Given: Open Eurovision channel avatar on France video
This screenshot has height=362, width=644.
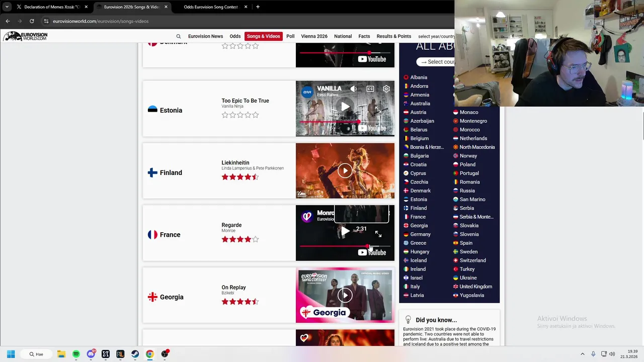Looking at the screenshot, I should coord(307,216).
